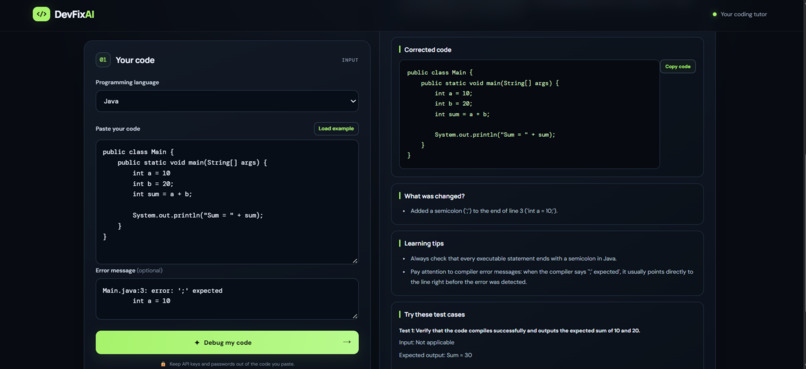Click the arrow icon on the Debug button
This screenshot has height=369, width=806.
tap(347, 342)
